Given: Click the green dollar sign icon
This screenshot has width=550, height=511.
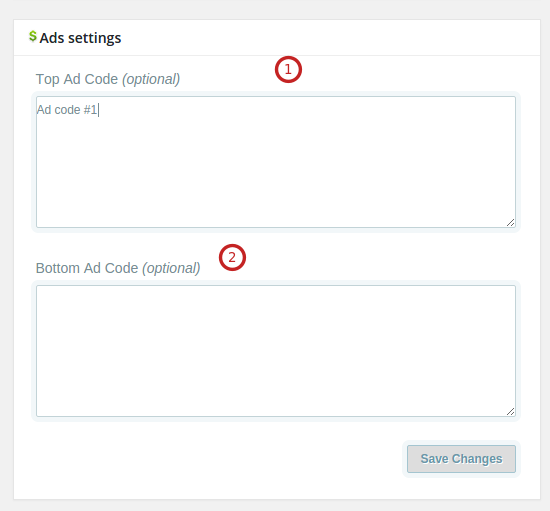Looking at the screenshot, I should point(33,36).
